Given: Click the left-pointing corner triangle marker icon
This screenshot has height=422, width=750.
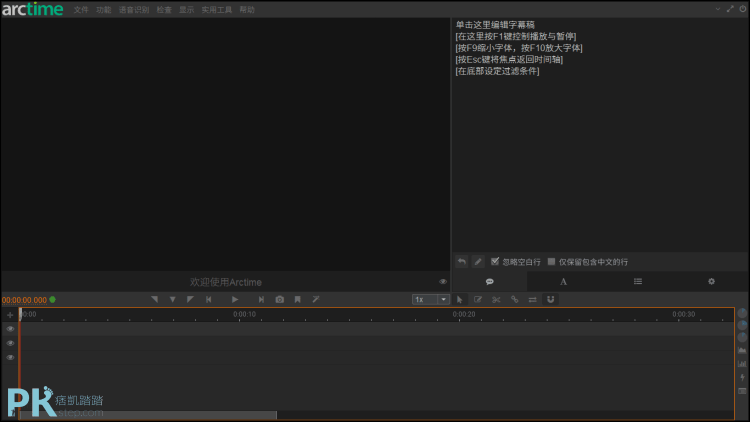Looking at the screenshot, I should pos(154,300).
